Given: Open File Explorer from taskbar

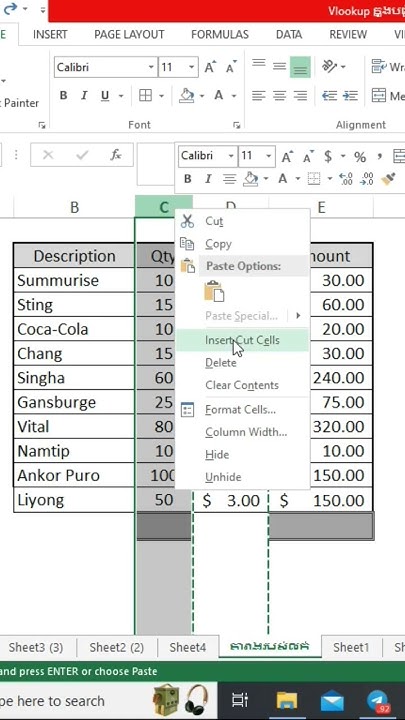Looking at the screenshot, I should coord(286,701).
